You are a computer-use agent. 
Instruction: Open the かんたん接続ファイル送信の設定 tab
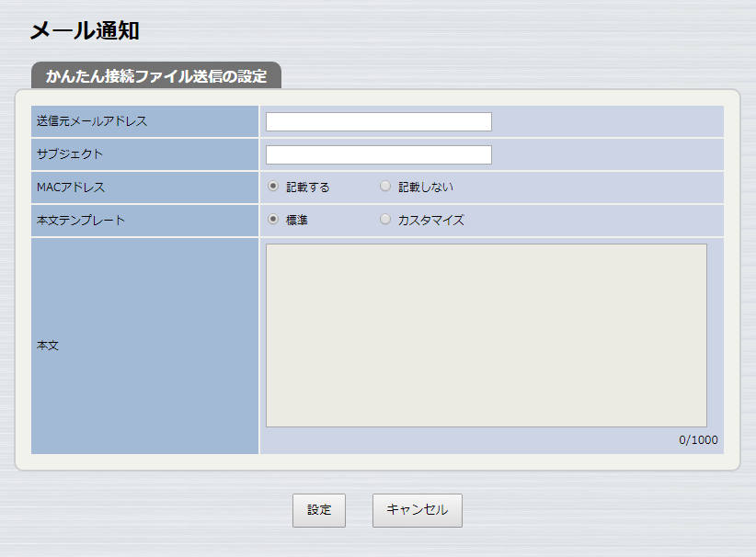[155, 75]
